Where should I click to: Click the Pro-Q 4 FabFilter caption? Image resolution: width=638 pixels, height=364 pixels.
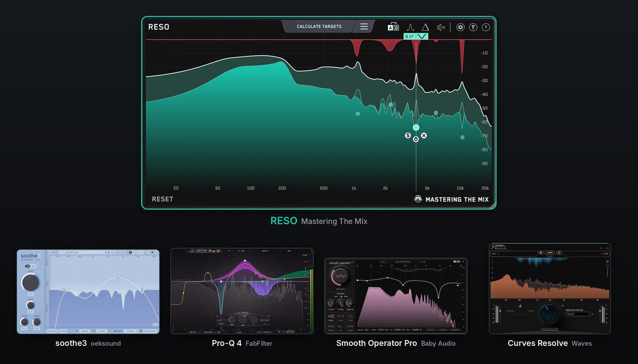[242, 343]
